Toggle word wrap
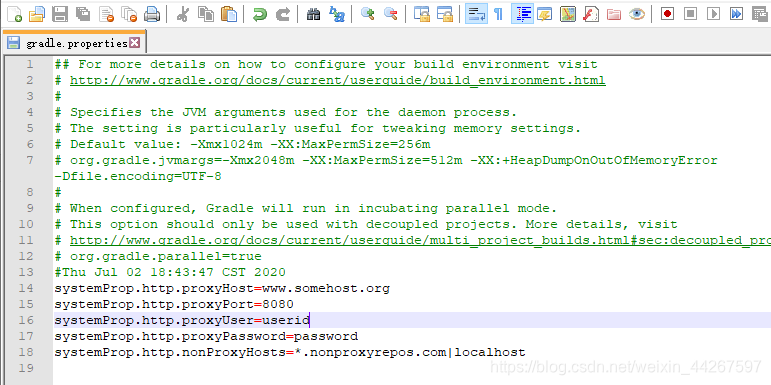 [476, 14]
